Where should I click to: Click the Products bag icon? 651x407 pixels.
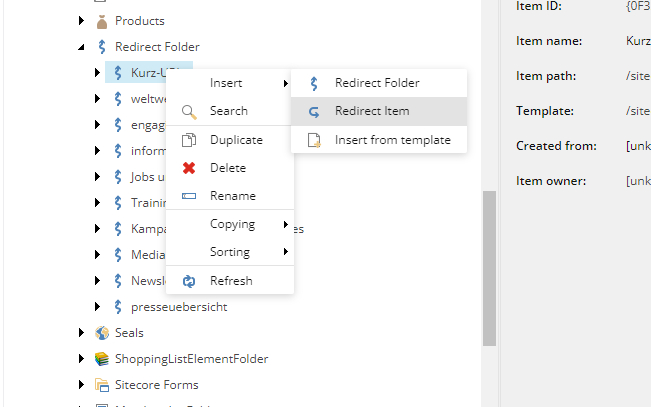coord(101,21)
